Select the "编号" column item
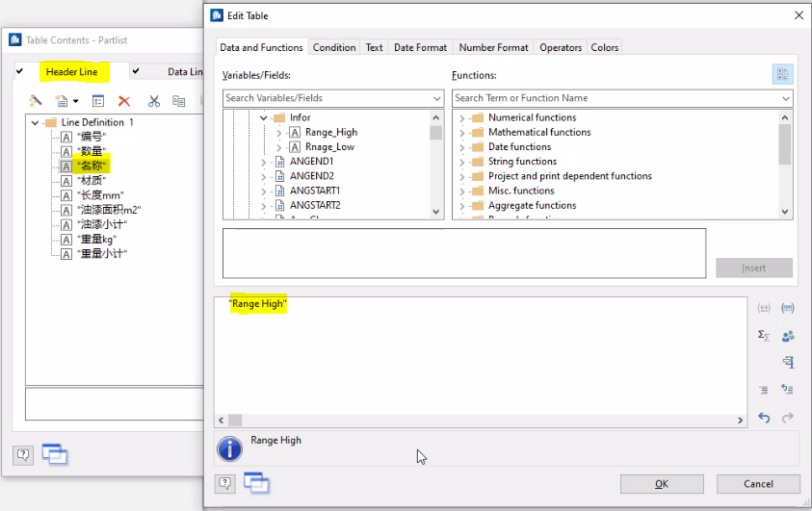The width and height of the screenshot is (812, 511). (x=92, y=137)
